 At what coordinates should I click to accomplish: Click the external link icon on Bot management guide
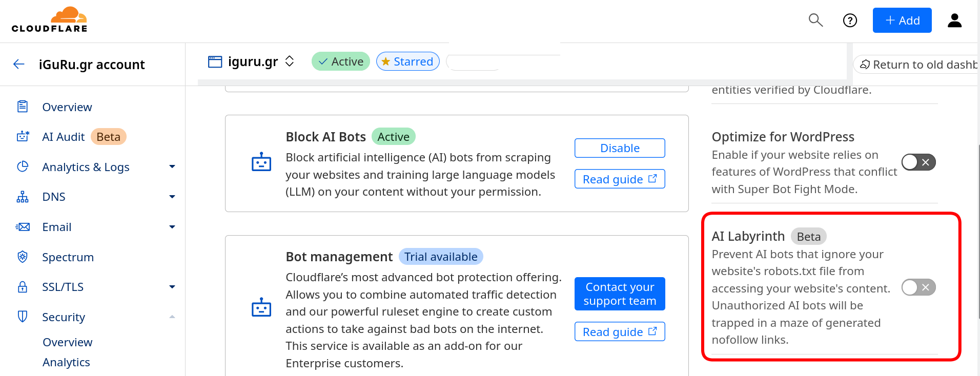click(x=652, y=331)
